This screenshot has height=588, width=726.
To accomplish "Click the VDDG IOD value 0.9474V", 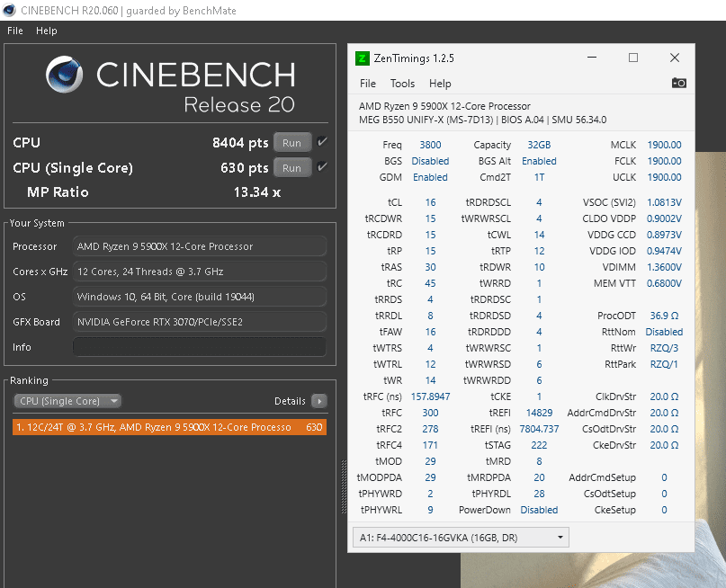I will tap(664, 251).
